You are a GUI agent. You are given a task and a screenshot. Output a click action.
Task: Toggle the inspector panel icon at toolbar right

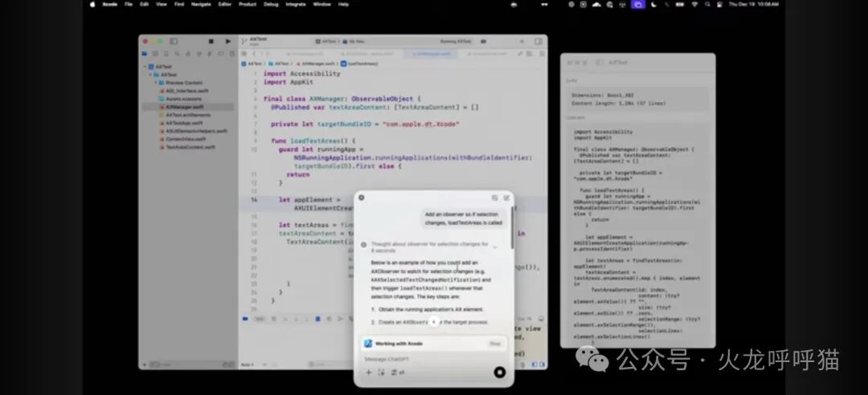click(x=538, y=42)
